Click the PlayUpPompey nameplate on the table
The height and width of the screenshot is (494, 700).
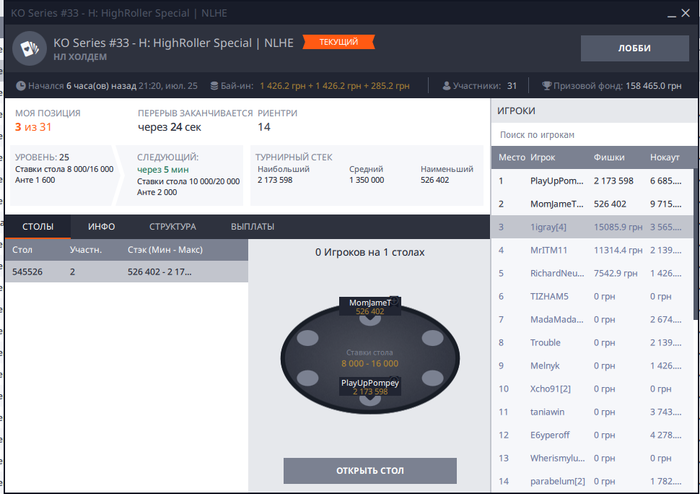[370, 387]
